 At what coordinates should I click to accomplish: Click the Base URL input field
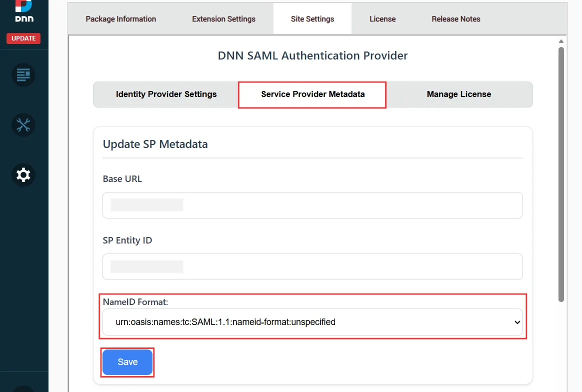(312, 205)
